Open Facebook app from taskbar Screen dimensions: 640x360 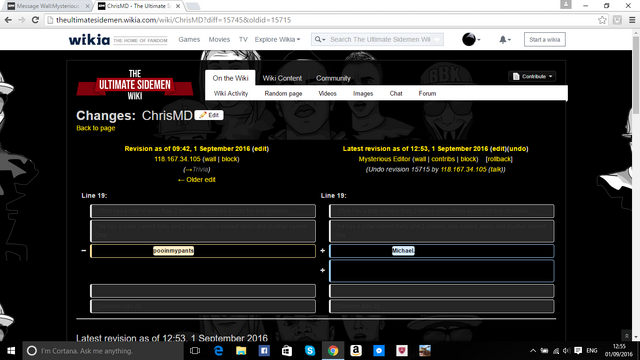264,351
